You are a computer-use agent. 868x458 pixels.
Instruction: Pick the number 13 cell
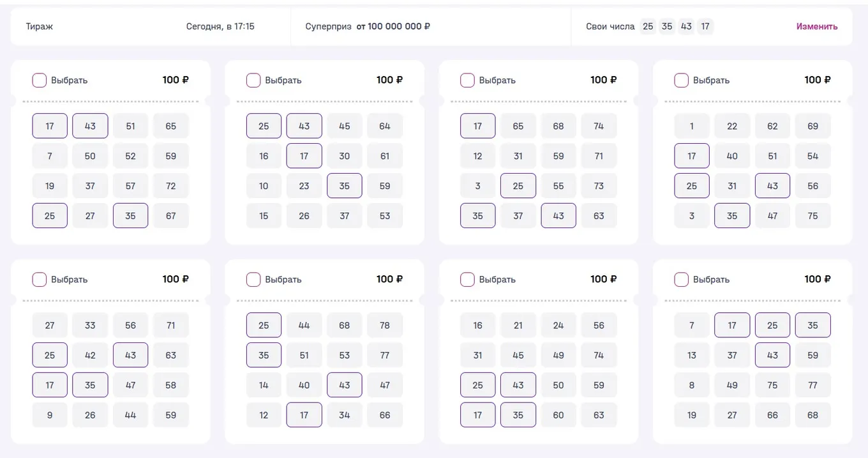692,355
